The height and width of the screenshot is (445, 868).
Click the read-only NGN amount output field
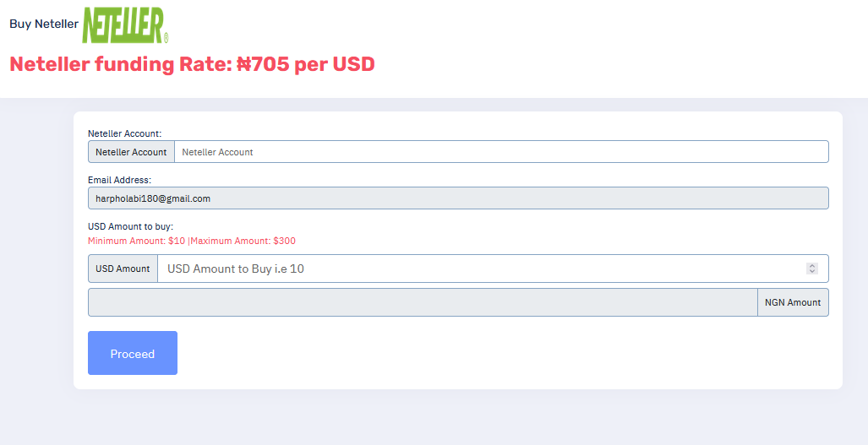tap(423, 302)
